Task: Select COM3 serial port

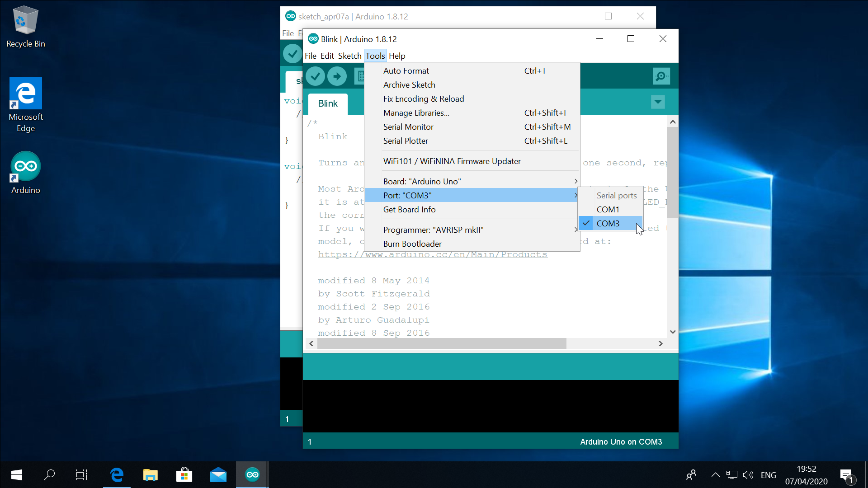Action: tap(611, 224)
